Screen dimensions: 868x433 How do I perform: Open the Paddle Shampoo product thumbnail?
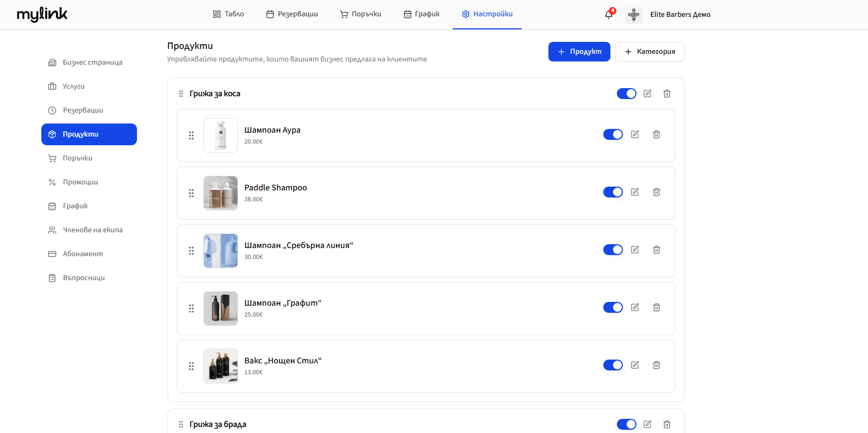pyautogui.click(x=221, y=193)
